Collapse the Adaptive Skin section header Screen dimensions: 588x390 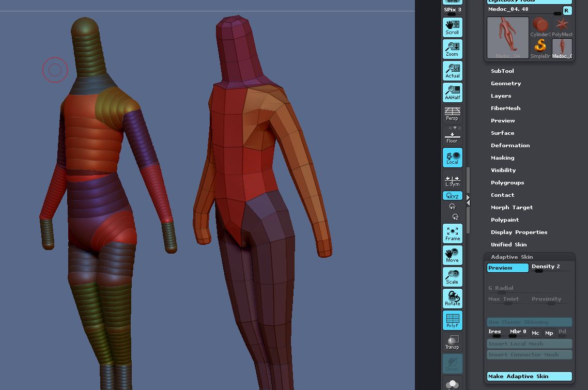[512, 257]
